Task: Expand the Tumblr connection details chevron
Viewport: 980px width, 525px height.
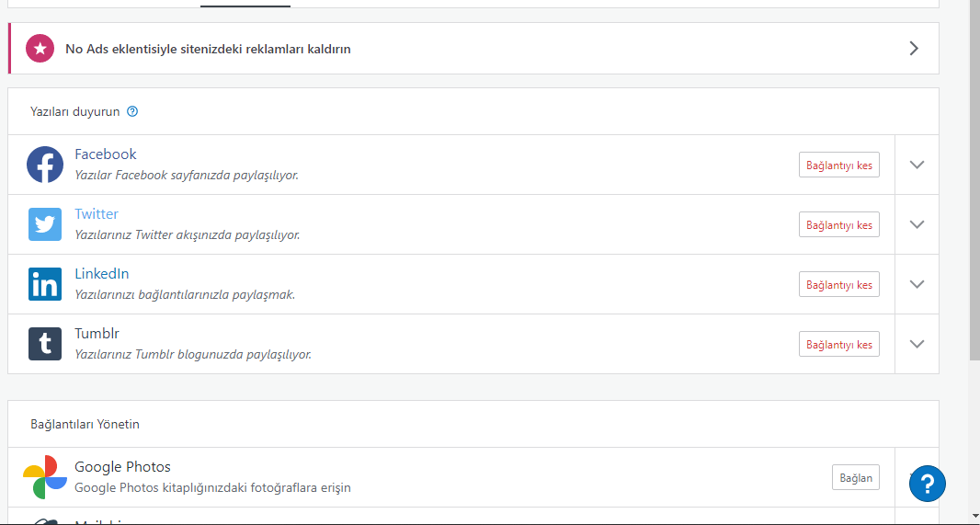Action: (x=917, y=344)
